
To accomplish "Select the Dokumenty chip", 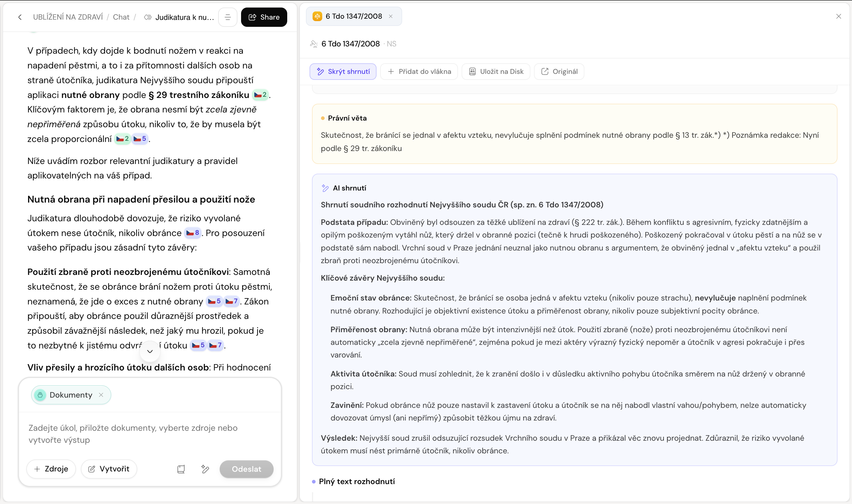I will pyautogui.click(x=71, y=395).
